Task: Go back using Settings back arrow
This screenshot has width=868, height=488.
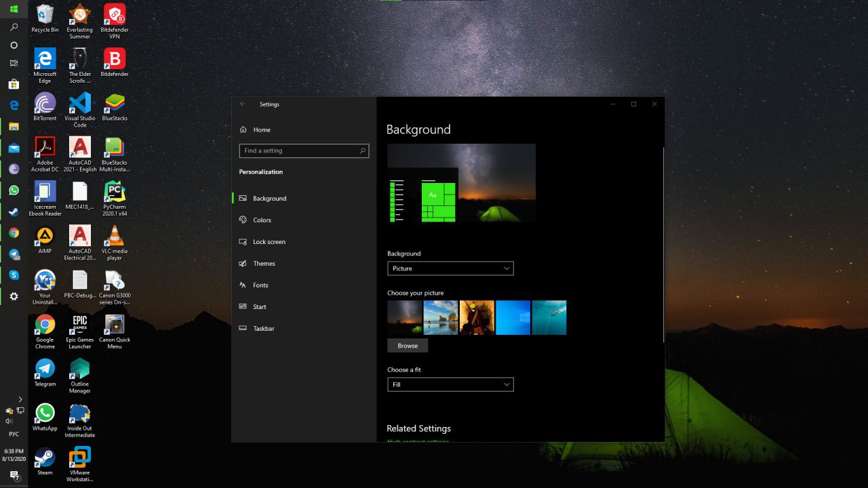Action: point(243,104)
